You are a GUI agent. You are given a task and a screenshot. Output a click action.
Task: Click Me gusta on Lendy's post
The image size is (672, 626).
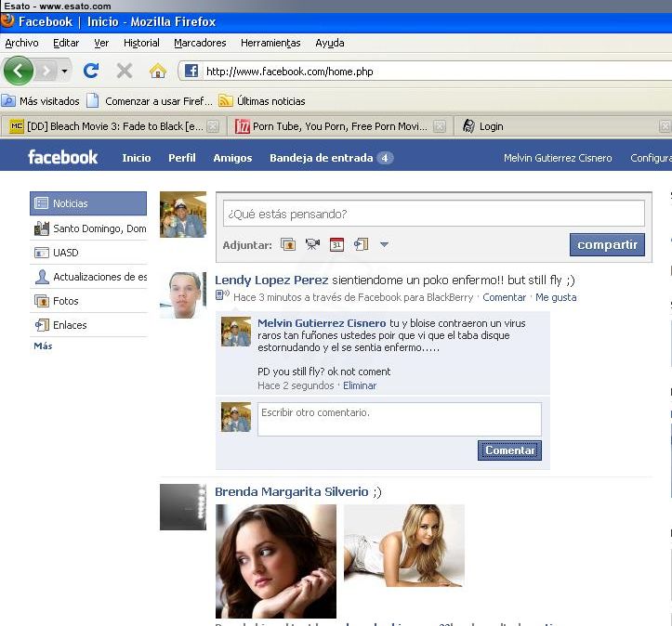(556, 297)
